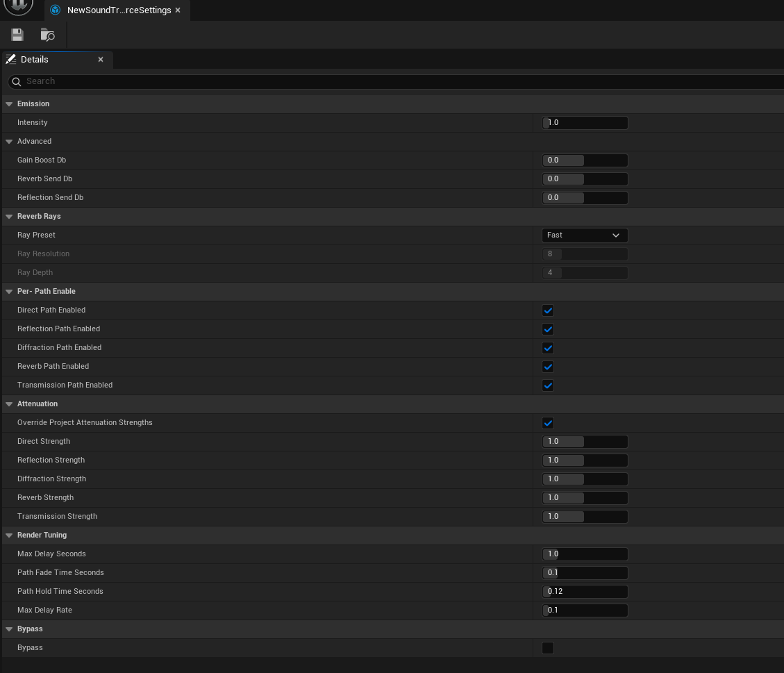Screen dimensions: 784x673
Task: Click the Gain Boost Db label
Action: [42, 160]
